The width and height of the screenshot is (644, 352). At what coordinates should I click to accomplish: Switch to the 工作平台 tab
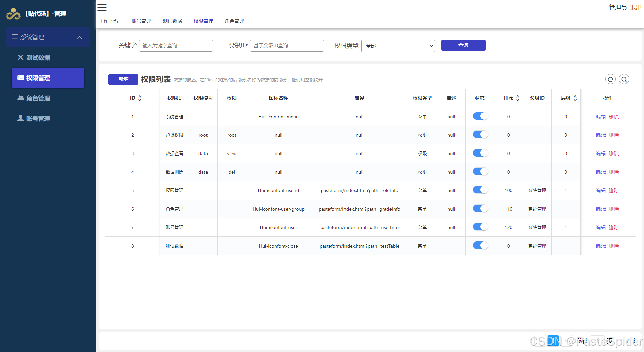click(108, 21)
